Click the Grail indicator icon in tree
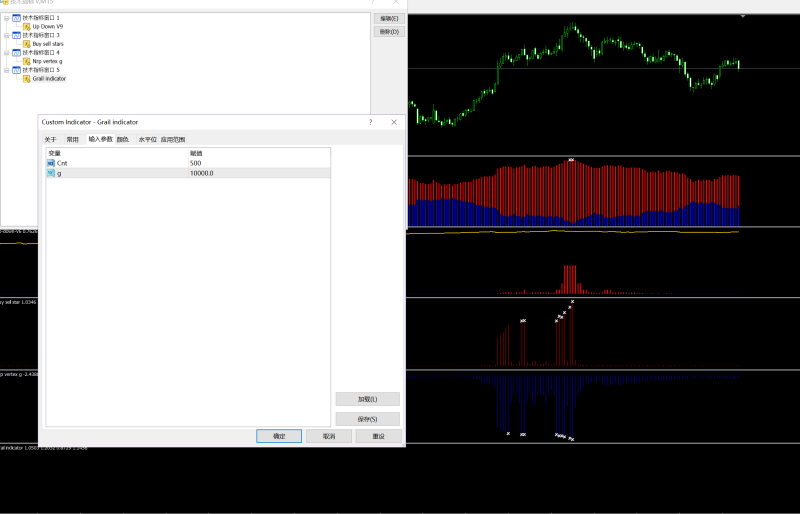This screenshot has height=514, width=800. pyautogui.click(x=27, y=79)
